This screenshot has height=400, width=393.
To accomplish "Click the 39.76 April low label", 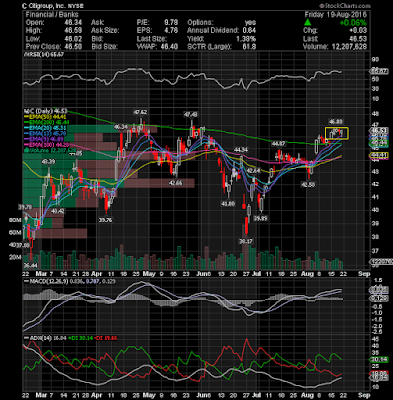I will [x=105, y=220].
